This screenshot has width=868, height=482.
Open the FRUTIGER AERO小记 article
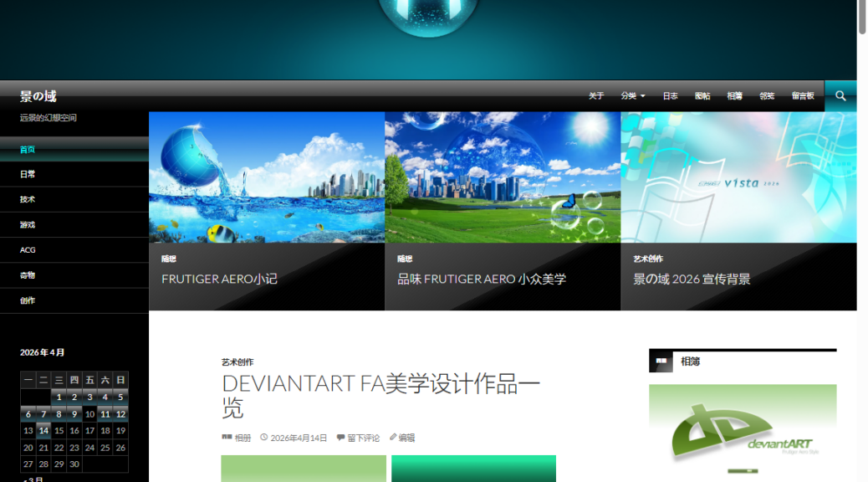coord(219,279)
